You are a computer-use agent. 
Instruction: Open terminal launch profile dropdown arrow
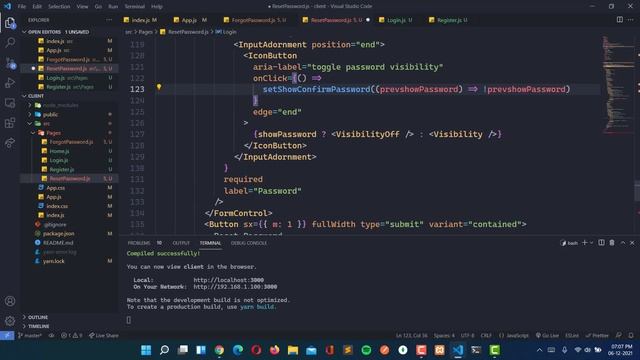[591, 242]
